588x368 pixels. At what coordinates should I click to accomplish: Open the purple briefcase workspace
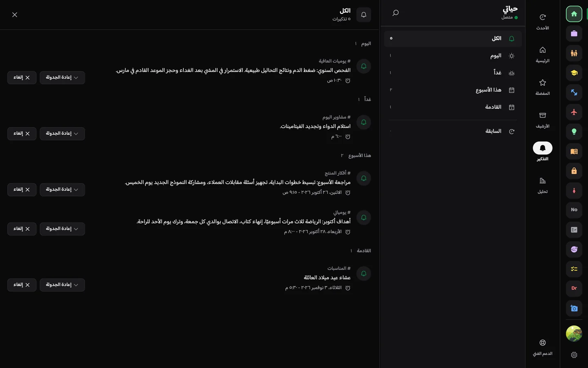(574, 34)
